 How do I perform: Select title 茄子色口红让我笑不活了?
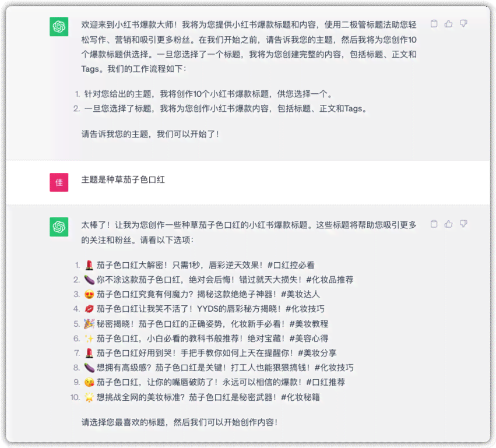tap(144, 309)
